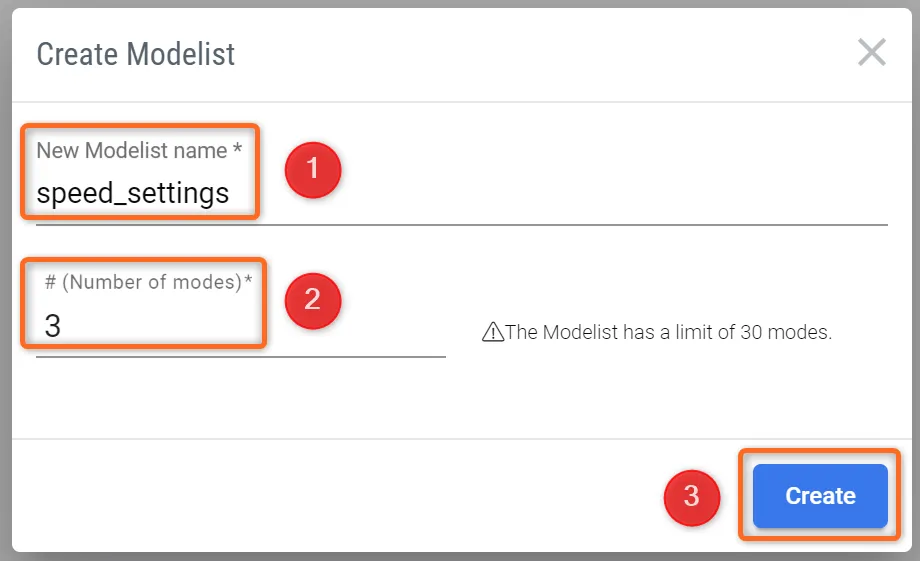Focus the Number of modes field

(x=240, y=326)
